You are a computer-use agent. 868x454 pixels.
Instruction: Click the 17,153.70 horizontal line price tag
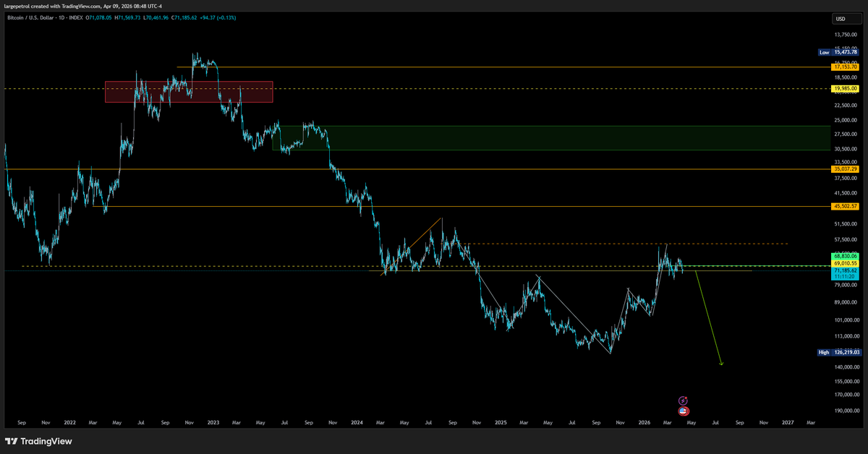click(x=846, y=67)
